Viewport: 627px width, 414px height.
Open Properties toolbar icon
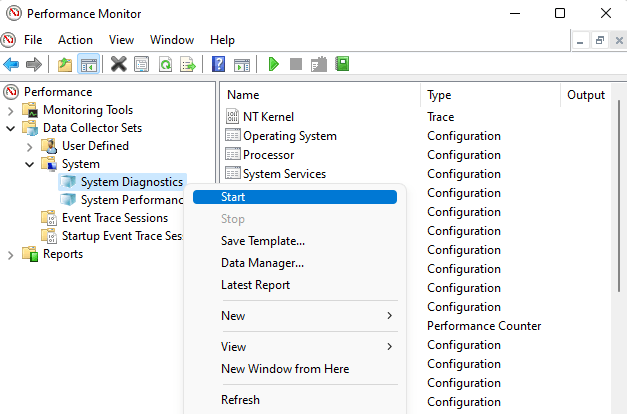click(142, 64)
